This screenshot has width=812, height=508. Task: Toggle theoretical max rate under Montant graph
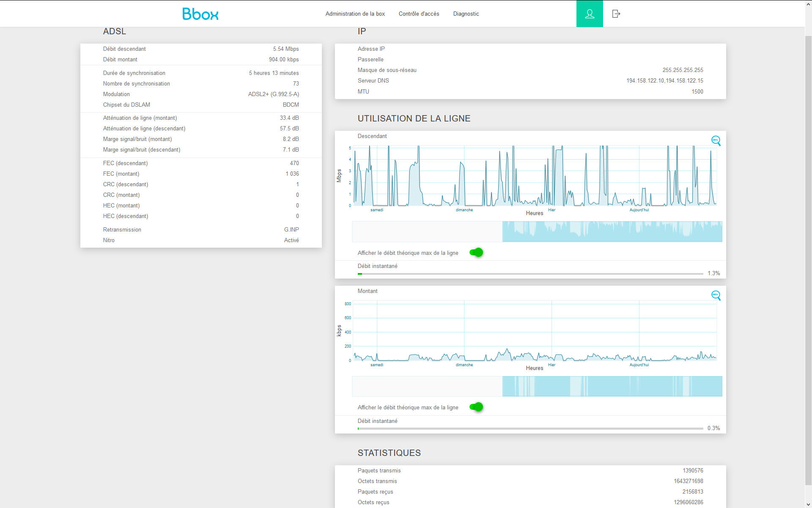click(x=476, y=407)
